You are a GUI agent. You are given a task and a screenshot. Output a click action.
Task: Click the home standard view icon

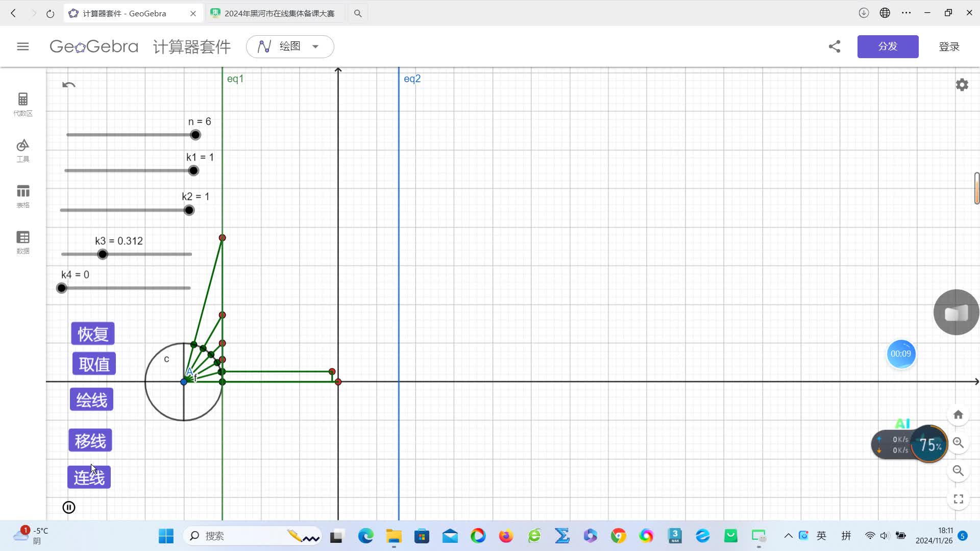958,415
